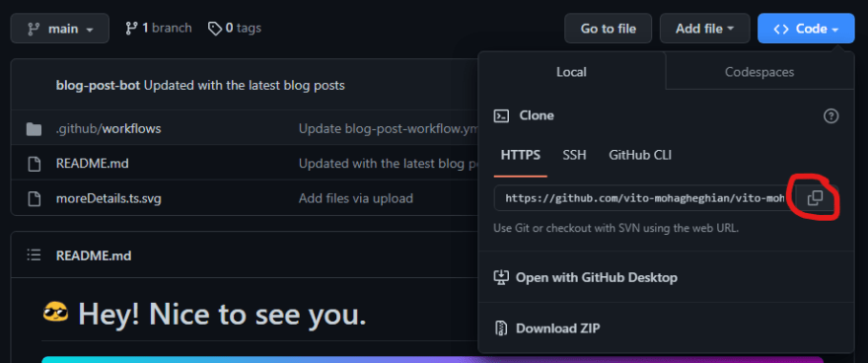Screen dimensions: 868x363
Task: Switch to the Local tab
Action: click(x=571, y=72)
